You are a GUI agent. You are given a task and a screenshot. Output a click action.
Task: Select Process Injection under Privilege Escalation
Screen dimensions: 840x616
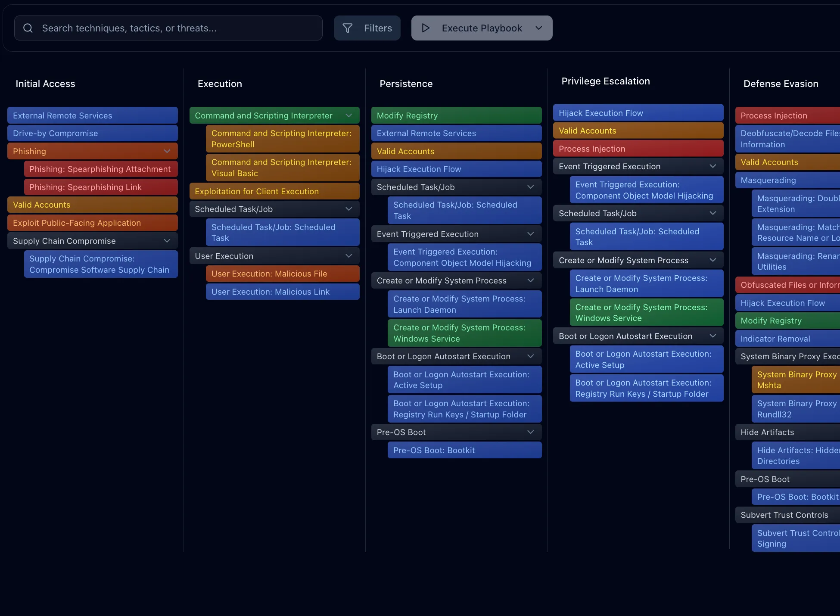tap(638, 149)
